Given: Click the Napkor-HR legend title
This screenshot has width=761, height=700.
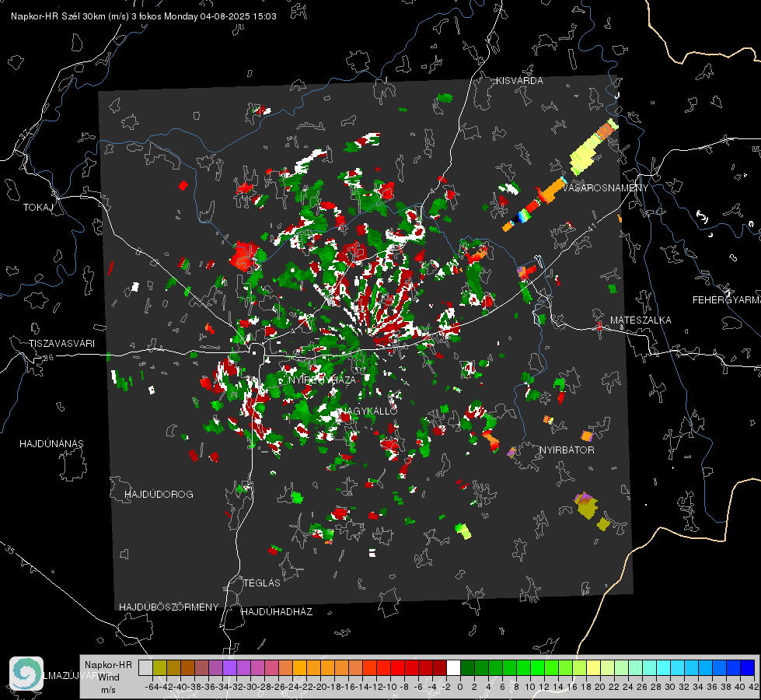Looking at the screenshot, I should 108,665.
